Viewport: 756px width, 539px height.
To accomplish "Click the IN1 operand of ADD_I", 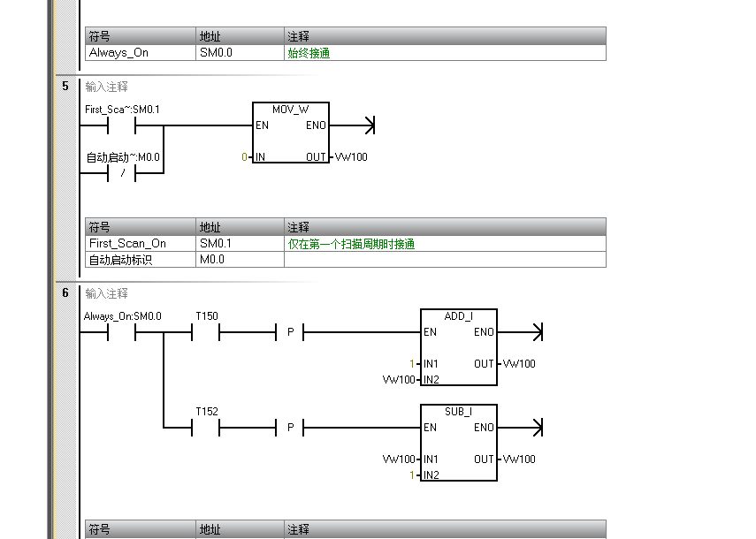I will point(411,364).
